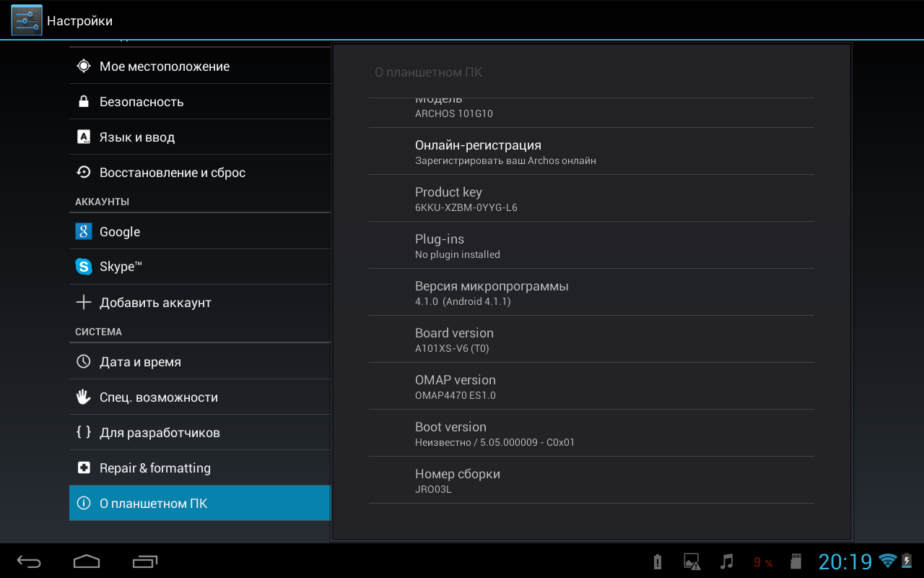Tap the Plug-ins row
The image size is (924, 578).
591,245
